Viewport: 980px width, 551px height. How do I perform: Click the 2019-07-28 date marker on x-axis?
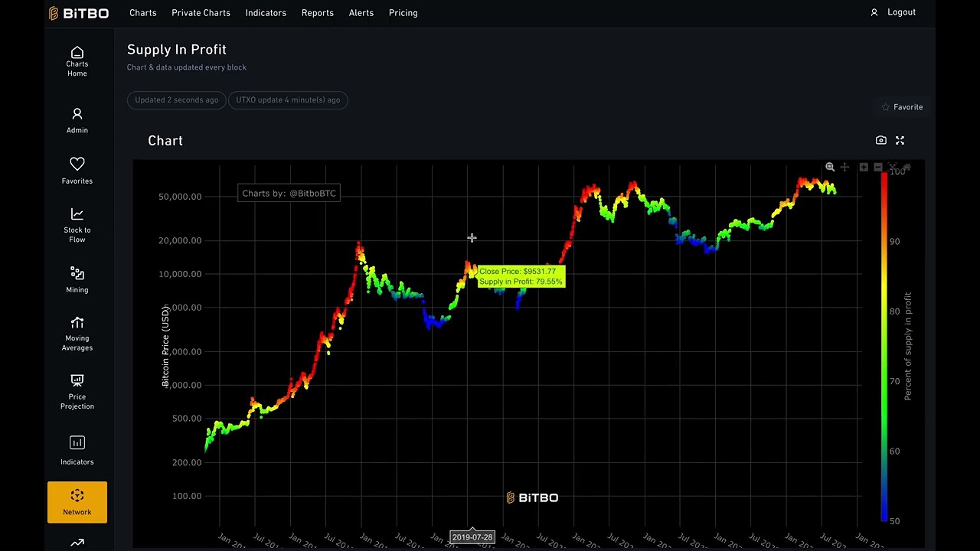click(x=472, y=537)
